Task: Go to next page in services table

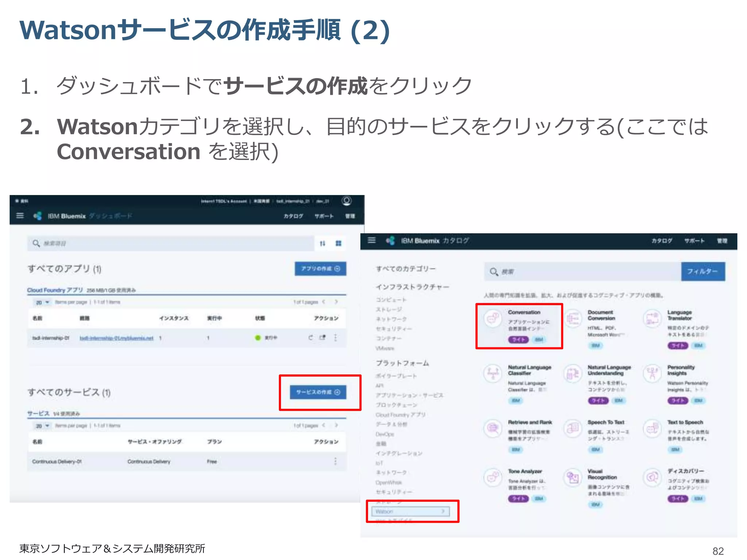Action: 336,425
